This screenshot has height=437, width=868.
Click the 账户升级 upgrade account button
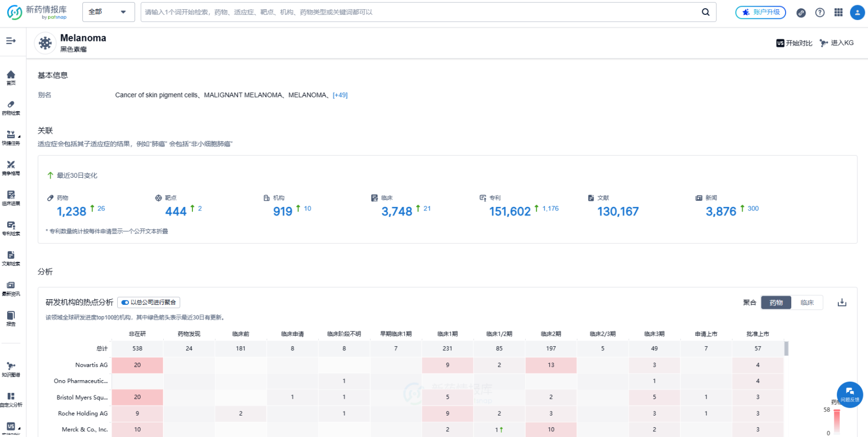pos(761,12)
